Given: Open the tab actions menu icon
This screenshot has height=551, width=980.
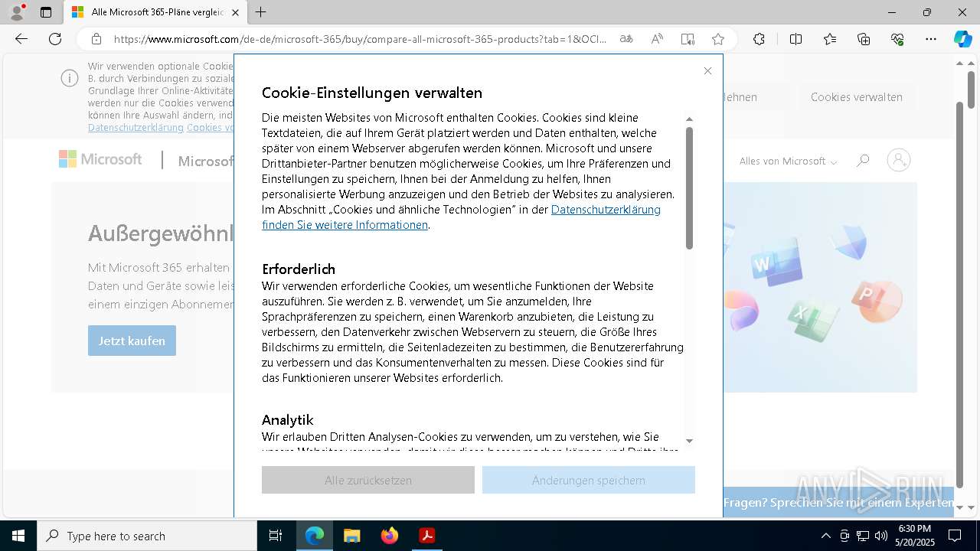Looking at the screenshot, I should point(46,12).
